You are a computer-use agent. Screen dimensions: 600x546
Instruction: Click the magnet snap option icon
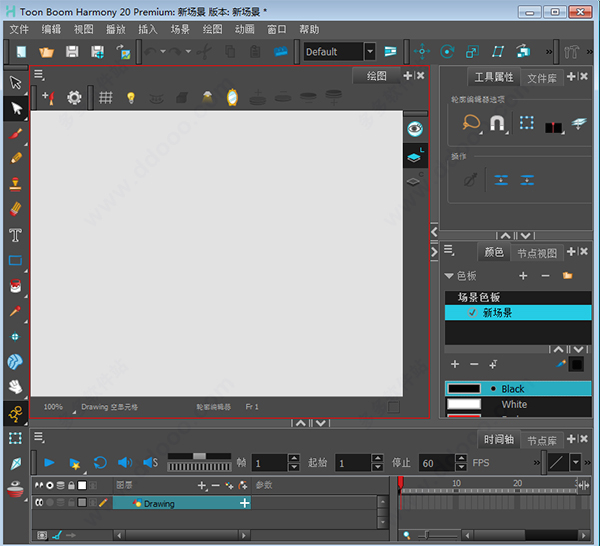tap(497, 123)
